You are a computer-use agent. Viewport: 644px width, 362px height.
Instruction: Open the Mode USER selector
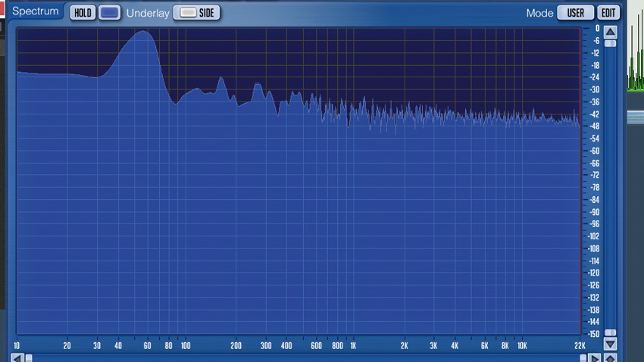tap(575, 13)
